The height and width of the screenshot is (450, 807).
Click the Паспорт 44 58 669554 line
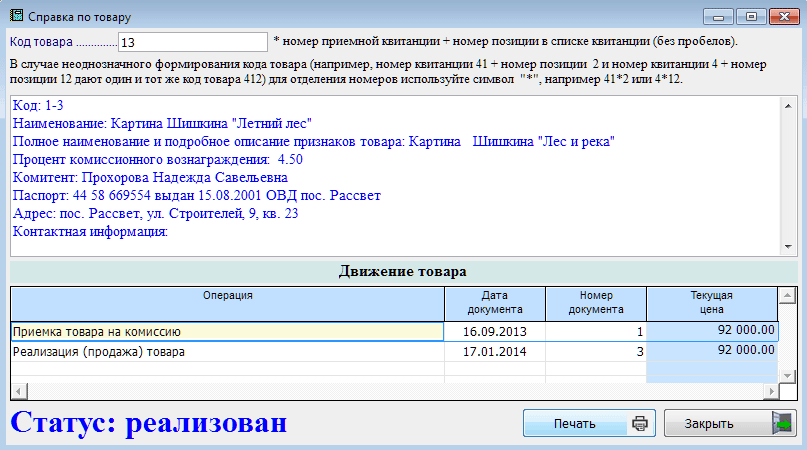[x=197, y=196]
